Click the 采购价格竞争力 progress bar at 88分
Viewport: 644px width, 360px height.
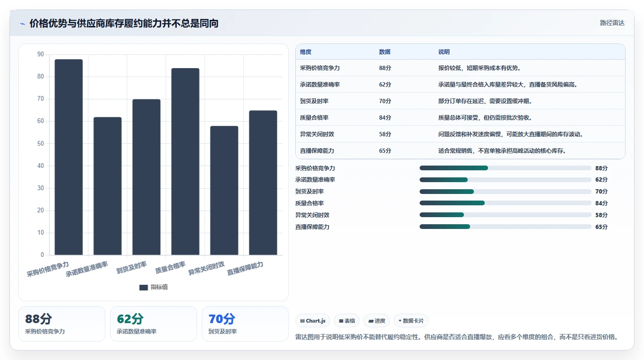click(506, 168)
